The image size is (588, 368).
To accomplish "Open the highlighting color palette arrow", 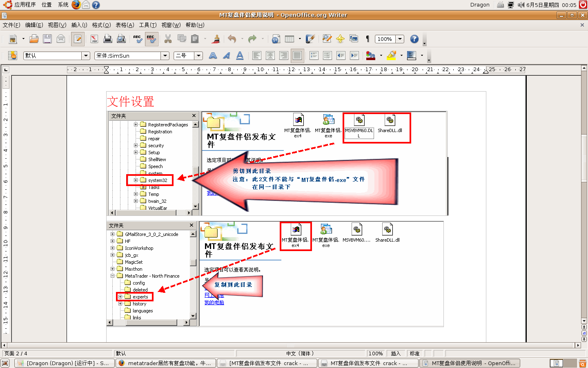I will [x=401, y=56].
